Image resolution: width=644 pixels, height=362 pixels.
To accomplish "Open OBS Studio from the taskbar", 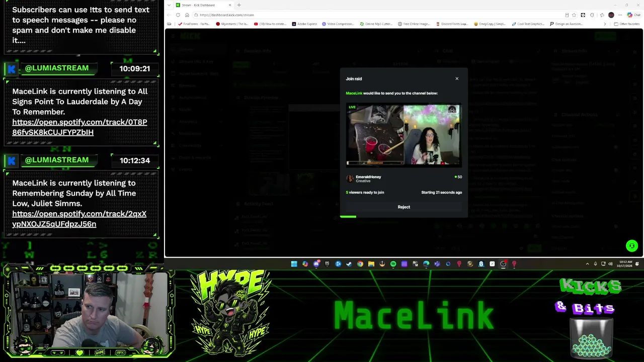I will [503, 264].
